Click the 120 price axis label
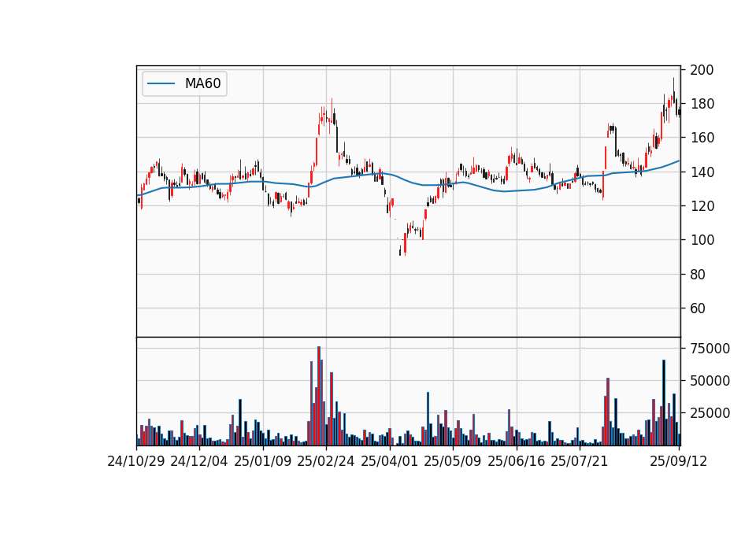The width and height of the screenshot is (756, 543). point(702,205)
